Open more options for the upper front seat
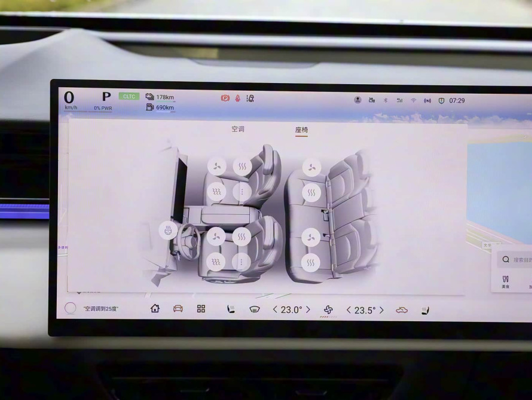Image resolution: width=532 pixels, height=400 pixels. point(241,191)
